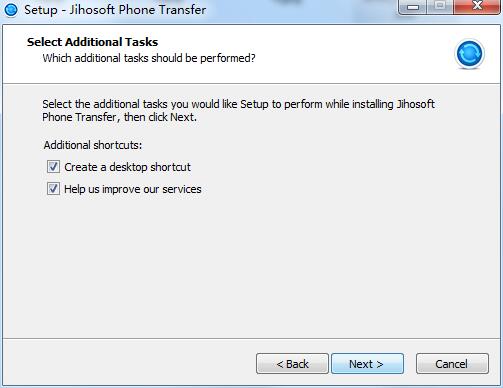Click the "Additional shortcuts:" group label

coord(93,145)
